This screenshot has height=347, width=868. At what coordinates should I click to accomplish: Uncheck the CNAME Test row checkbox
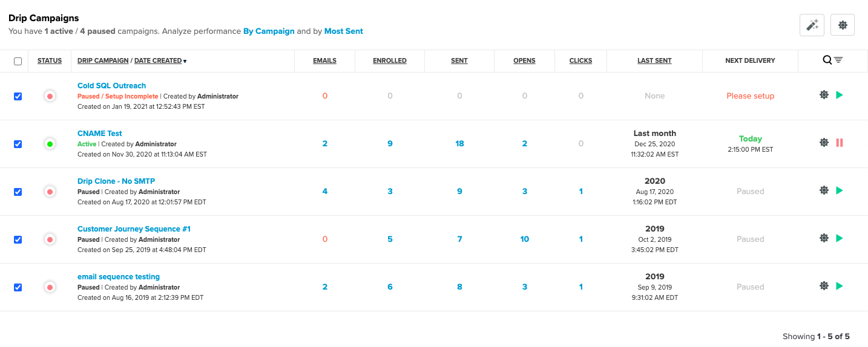(18, 144)
